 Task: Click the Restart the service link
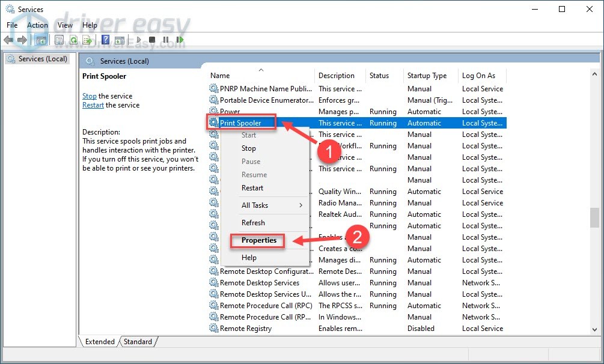[x=93, y=105]
